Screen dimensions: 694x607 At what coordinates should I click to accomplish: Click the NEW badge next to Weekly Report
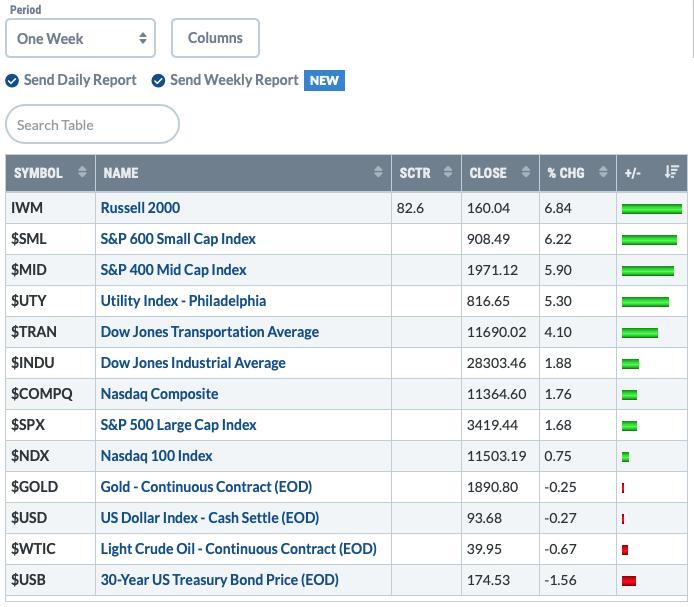point(324,81)
